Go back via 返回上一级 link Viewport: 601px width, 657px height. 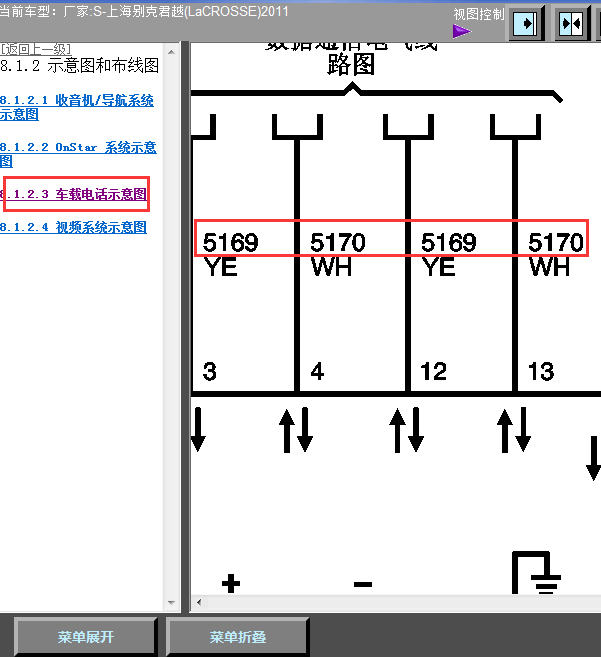point(36,49)
